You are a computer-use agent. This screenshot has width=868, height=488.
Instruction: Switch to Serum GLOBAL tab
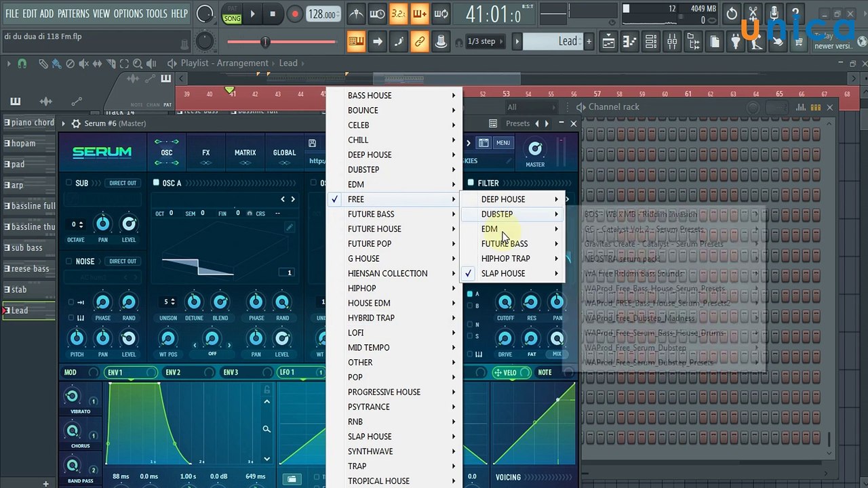point(284,153)
